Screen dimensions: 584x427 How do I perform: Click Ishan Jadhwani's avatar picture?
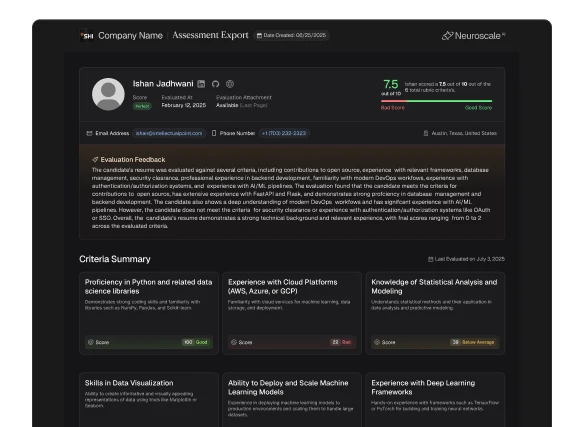coord(108,94)
